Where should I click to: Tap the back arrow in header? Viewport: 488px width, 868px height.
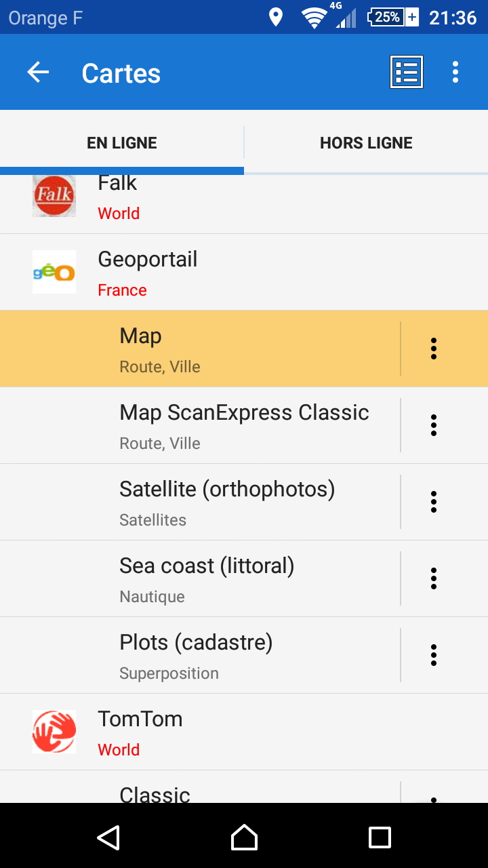pyautogui.click(x=38, y=73)
